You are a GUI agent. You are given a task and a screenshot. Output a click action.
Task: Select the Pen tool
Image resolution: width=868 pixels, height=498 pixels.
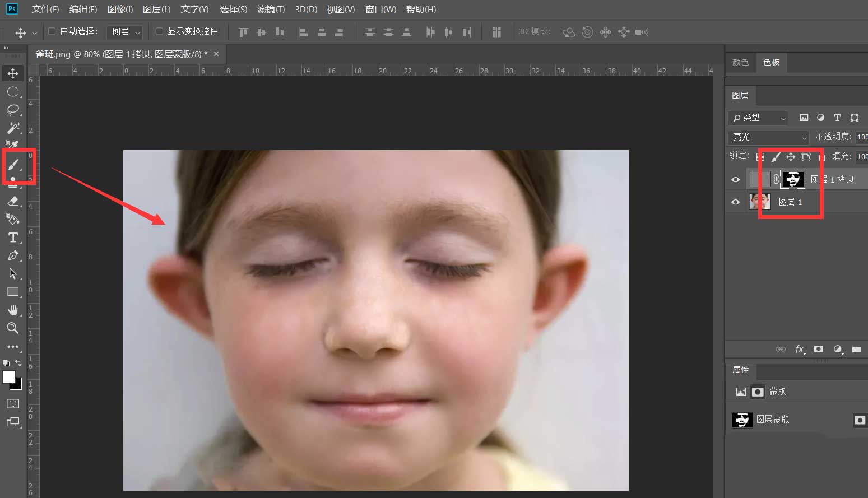point(13,255)
